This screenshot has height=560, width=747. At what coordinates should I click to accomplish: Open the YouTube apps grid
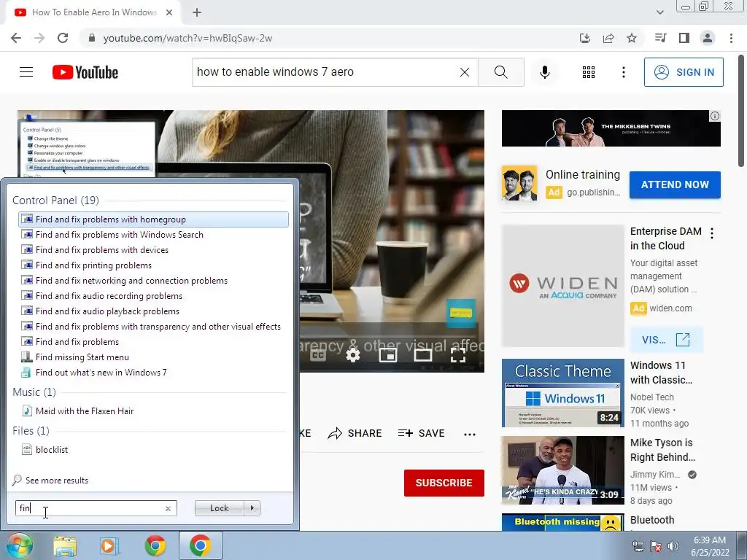(x=589, y=72)
